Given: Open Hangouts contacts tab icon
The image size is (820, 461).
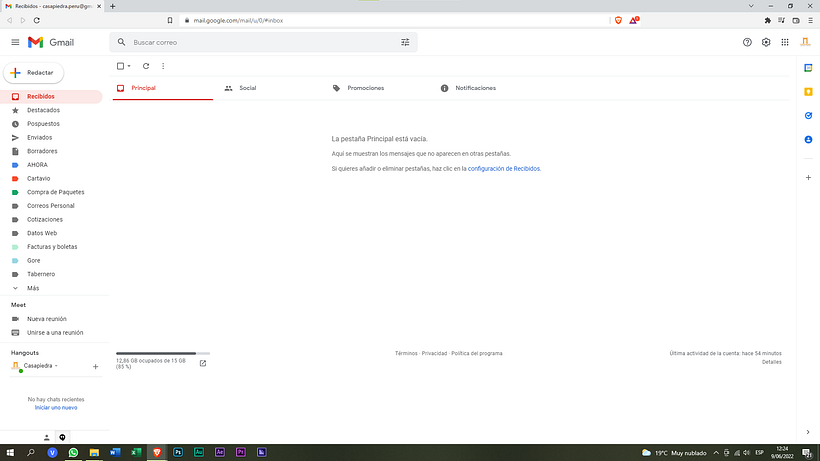Looking at the screenshot, I should point(47,437).
